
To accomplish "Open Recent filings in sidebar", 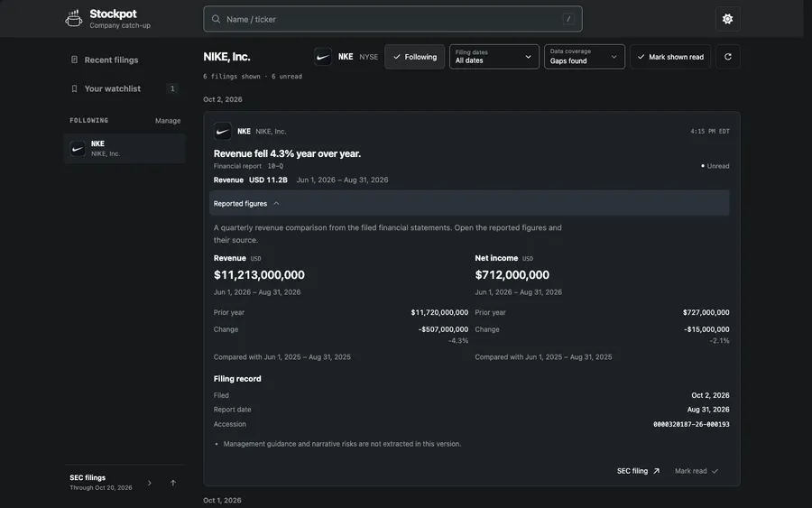I will 125,60.
